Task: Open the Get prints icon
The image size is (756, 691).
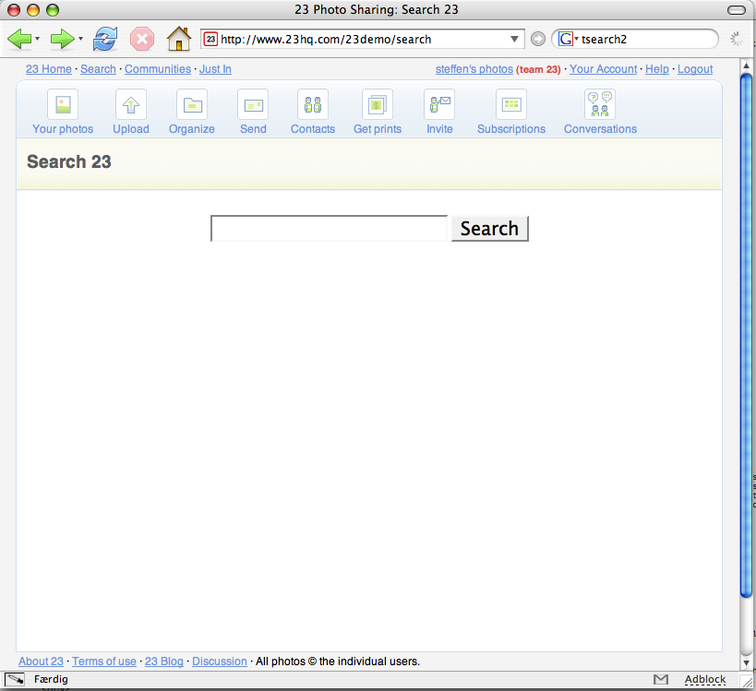Action: tap(378, 104)
